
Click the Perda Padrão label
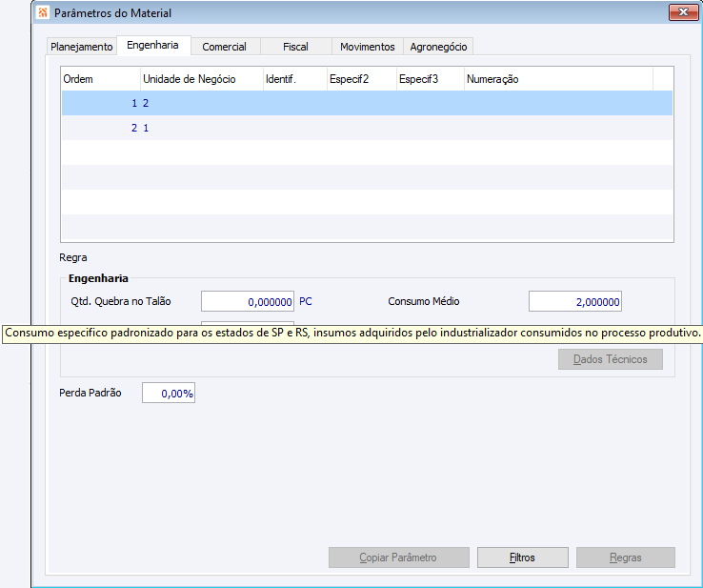click(90, 393)
